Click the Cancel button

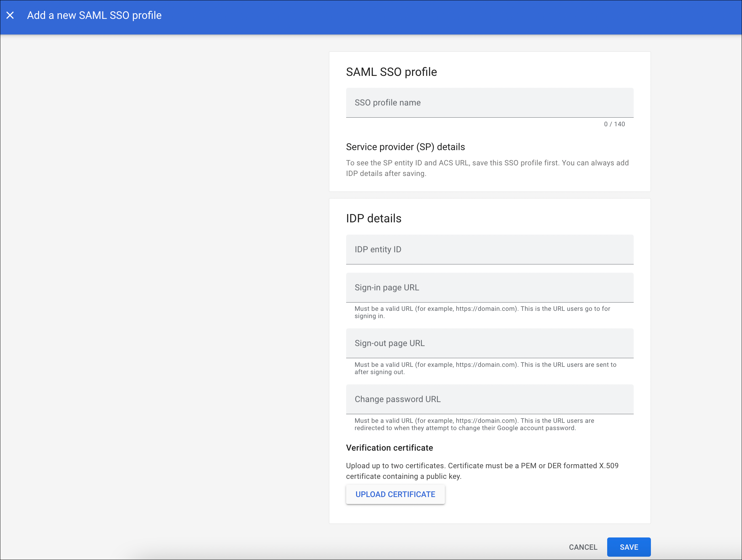(583, 547)
